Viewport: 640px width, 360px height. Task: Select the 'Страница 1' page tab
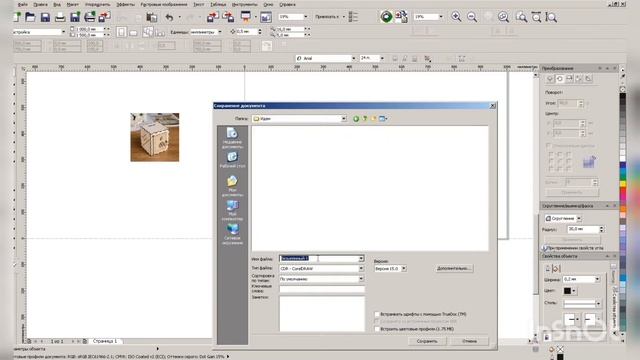(x=105, y=341)
